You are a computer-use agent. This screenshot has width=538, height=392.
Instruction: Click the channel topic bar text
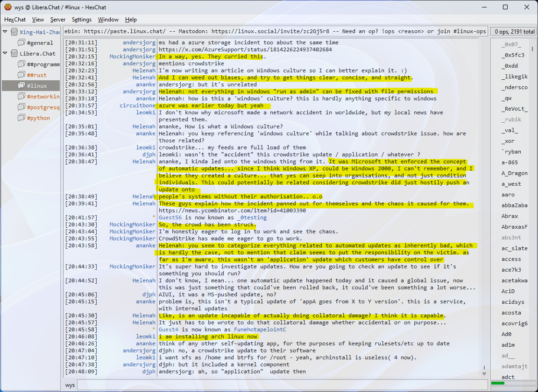pos(275,31)
